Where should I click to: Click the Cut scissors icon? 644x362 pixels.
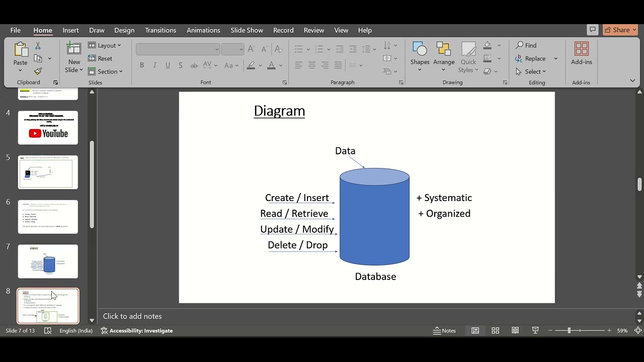click(38, 46)
